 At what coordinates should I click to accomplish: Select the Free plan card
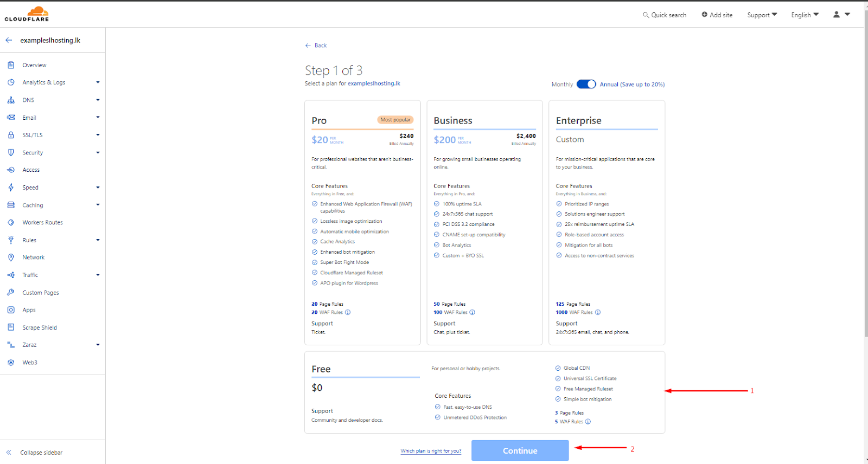tap(484, 392)
